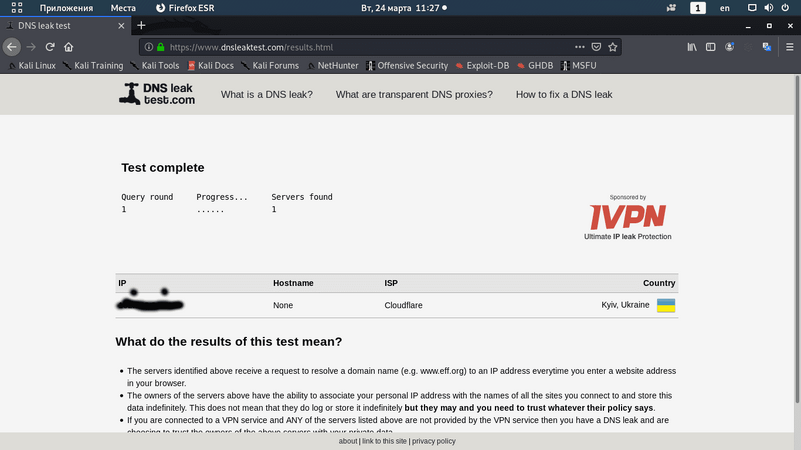Click the 'ISP' column header
The height and width of the screenshot is (450, 801).
(391, 283)
